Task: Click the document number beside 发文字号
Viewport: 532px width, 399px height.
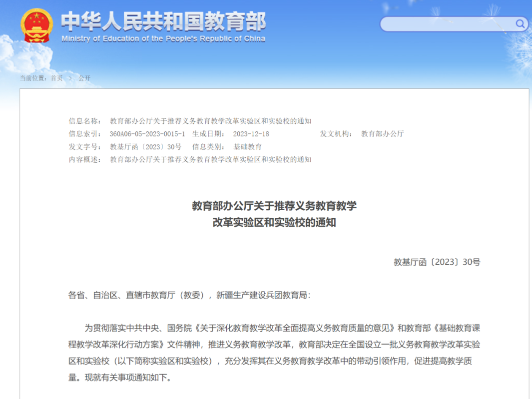Action: [x=145, y=147]
